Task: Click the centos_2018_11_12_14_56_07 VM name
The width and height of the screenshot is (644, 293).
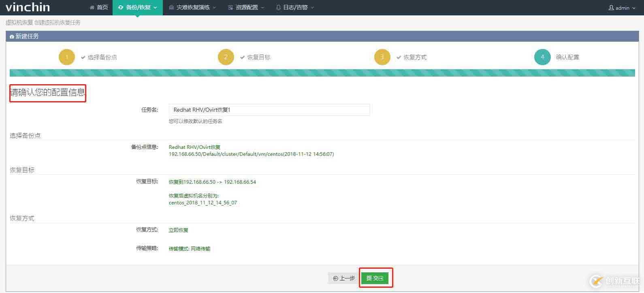Action: [203, 203]
